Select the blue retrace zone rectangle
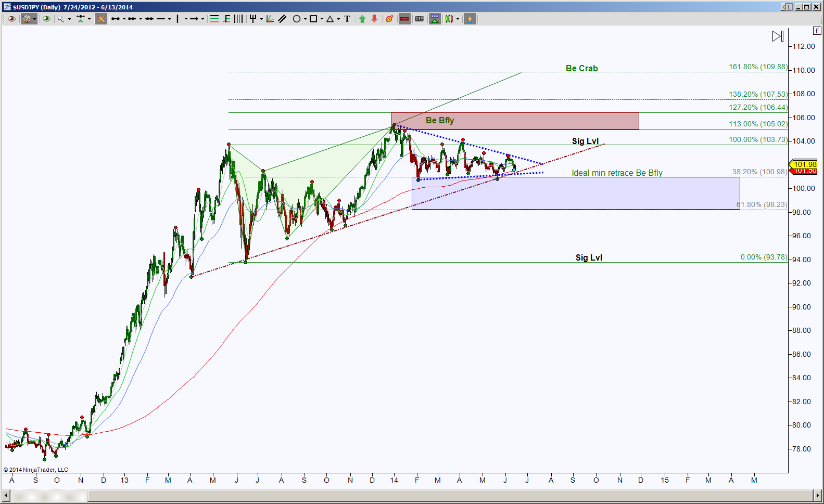This screenshot has height=504, width=824. tap(575, 193)
